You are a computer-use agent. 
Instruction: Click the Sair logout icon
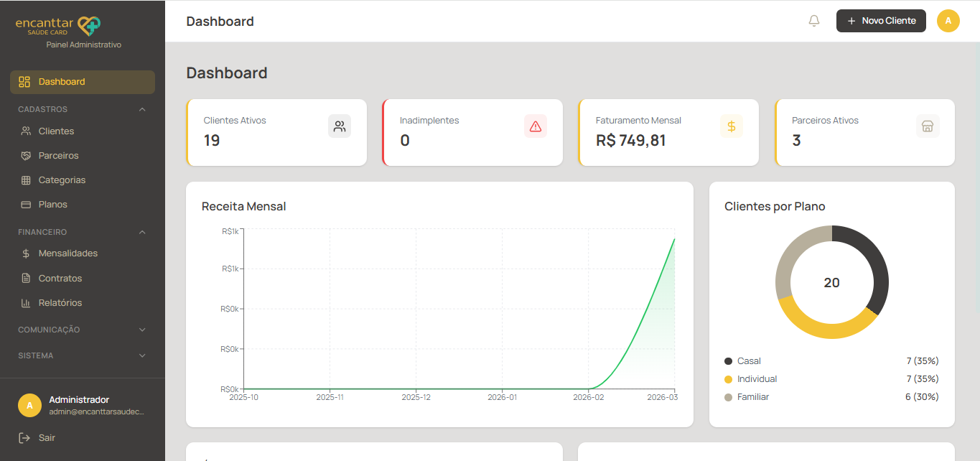(x=25, y=437)
